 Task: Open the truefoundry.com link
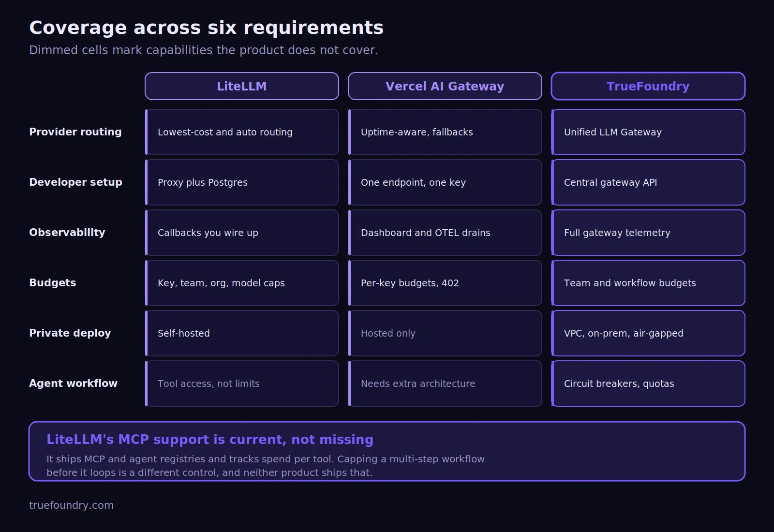coord(72,505)
